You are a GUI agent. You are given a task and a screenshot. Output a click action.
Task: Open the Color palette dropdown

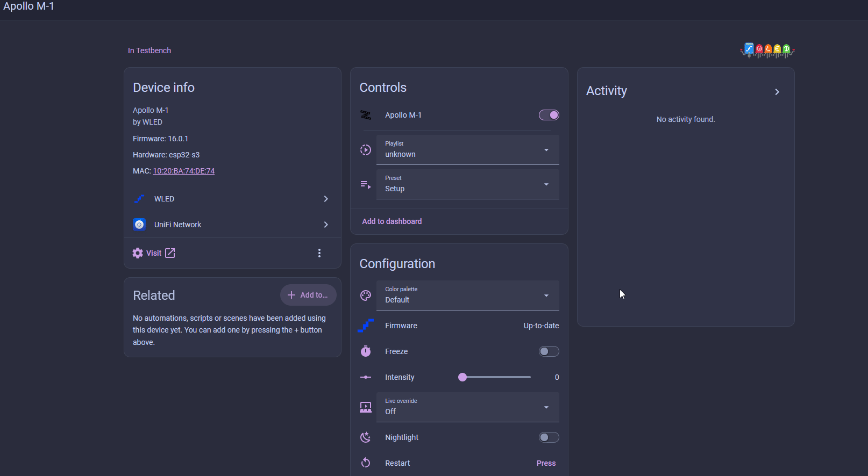point(468,295)
